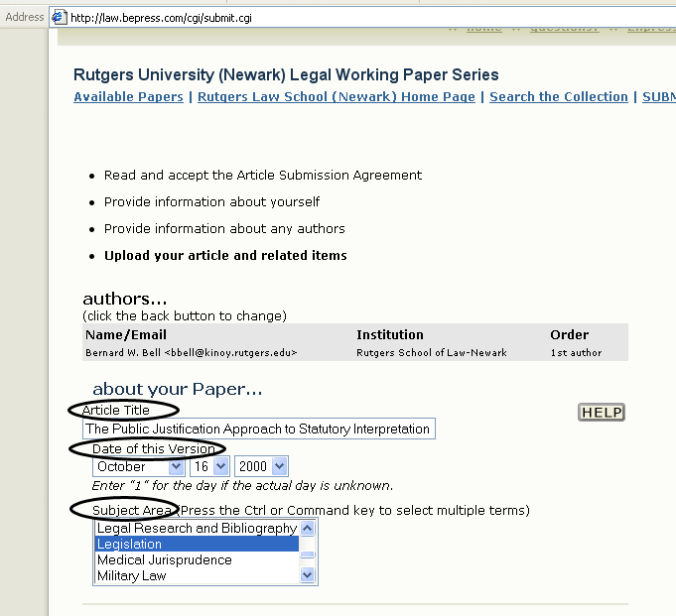The width and height of the screenshot is (676, 616).
Task: Open the Available Papers link
Action: coord(128,96)
